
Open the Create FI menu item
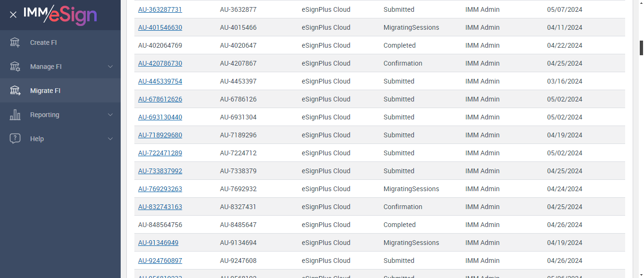coord(43,42)
